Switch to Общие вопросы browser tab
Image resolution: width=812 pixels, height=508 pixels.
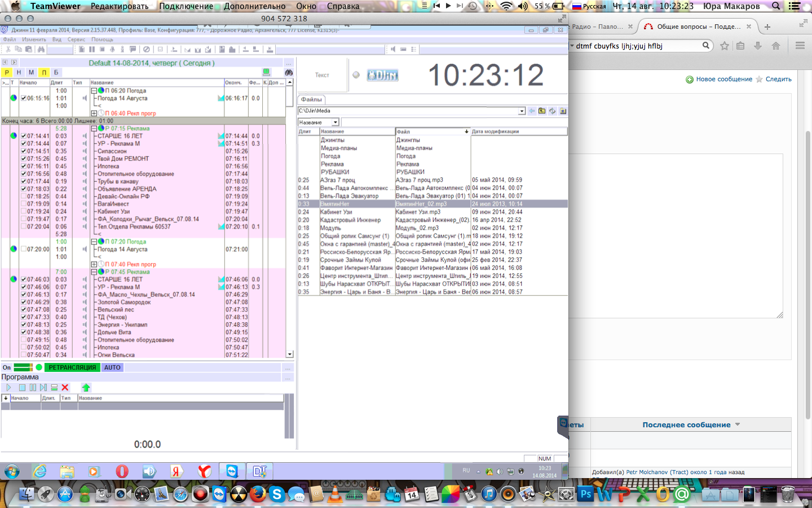696,27
